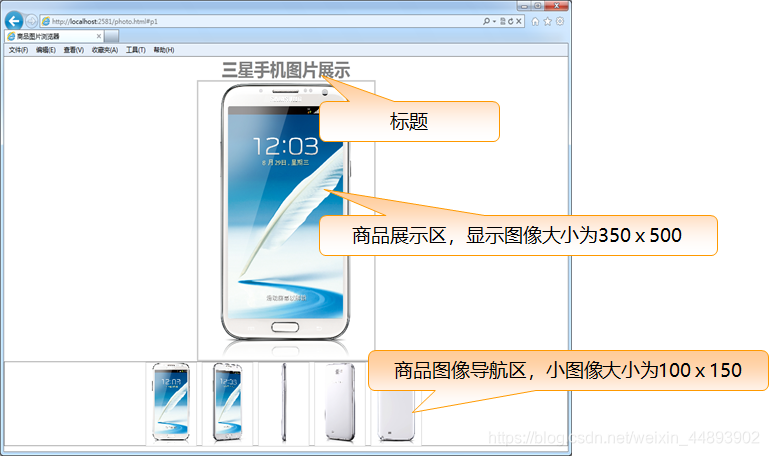Open the 收藏夹(A) menu
The image size is (769, 456).
[x=105, y=50]
